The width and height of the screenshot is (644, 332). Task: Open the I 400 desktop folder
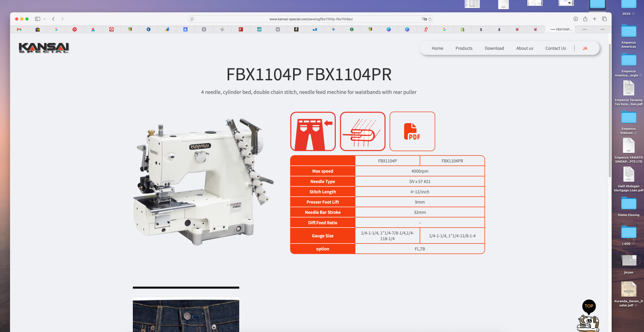628,235
